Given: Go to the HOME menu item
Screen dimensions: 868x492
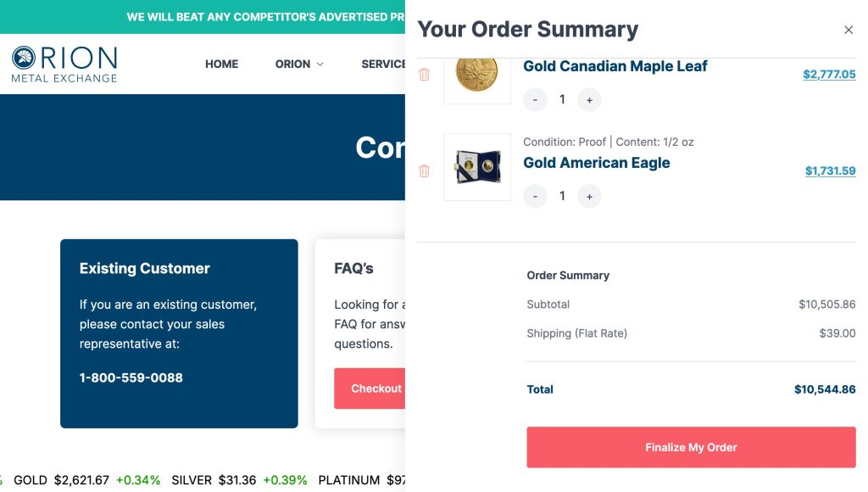Looking at the screenshot, I should coord(222,64).
